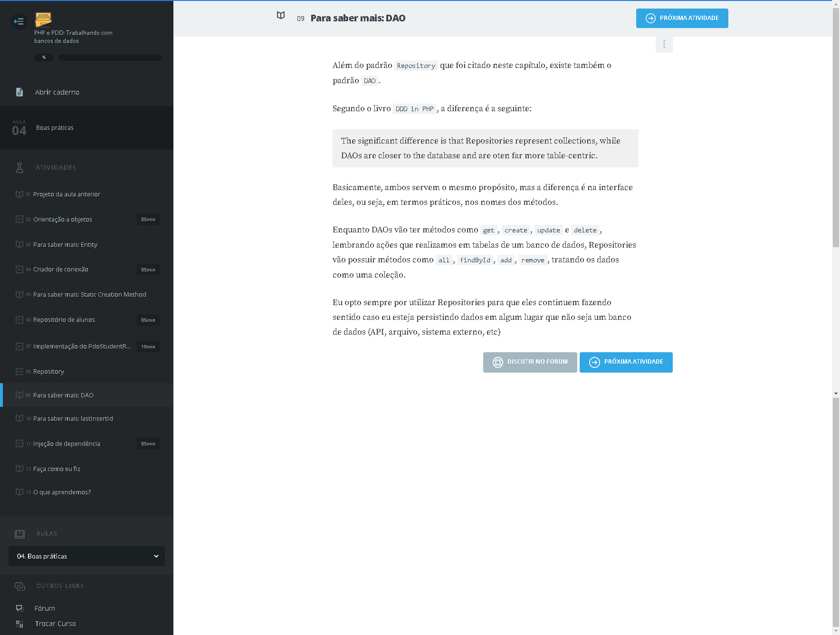Viewport: 840px width, 635px height.
Task: Select Para saber mais: lastInsertId activity
Action: pyautogui.click(x=73, y=418)
